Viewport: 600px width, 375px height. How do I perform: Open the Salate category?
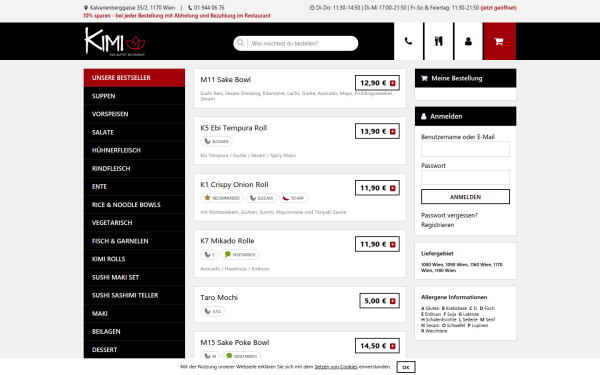(x=134, y=132)
